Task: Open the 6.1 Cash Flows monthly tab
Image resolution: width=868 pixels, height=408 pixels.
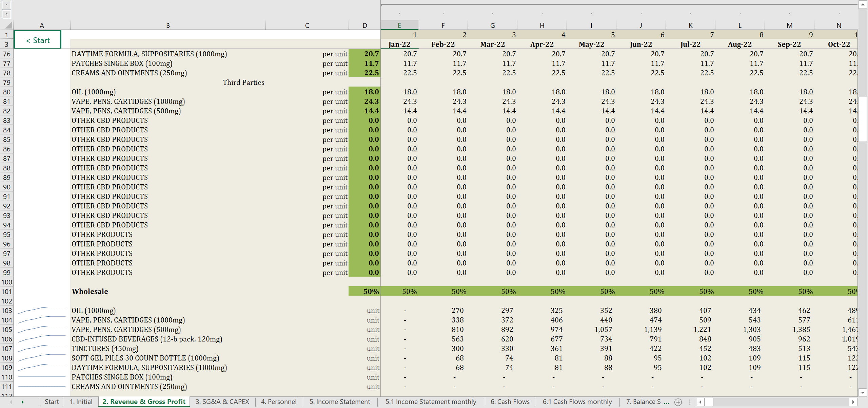Action: (x=577, y=402)
